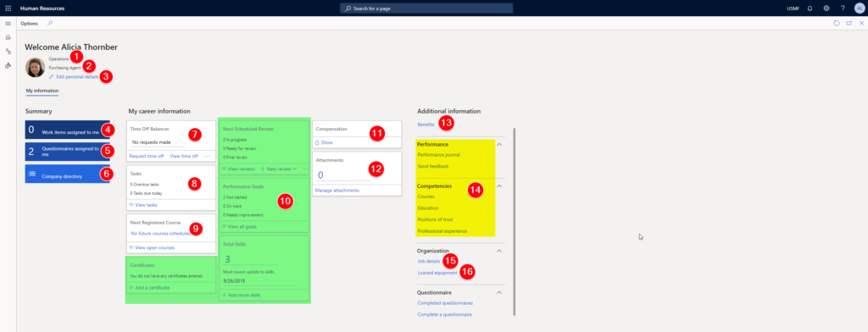Expand the hamburger navigation pane icon
The width and height of the screenshot is (868, 332).
coord(8,23)
